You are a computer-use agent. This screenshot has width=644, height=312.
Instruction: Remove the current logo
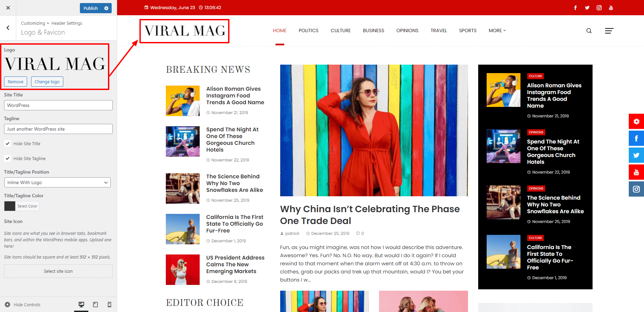[x=16, y=82]
